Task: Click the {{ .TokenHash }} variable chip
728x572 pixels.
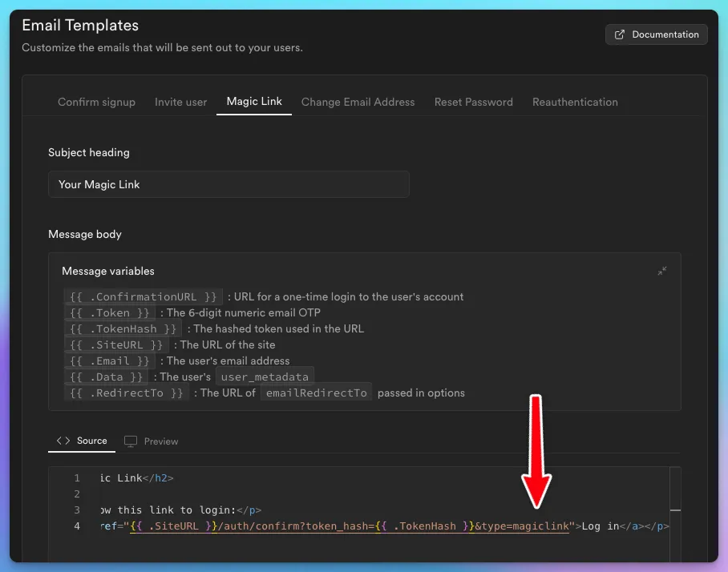Action: (123, 329)
